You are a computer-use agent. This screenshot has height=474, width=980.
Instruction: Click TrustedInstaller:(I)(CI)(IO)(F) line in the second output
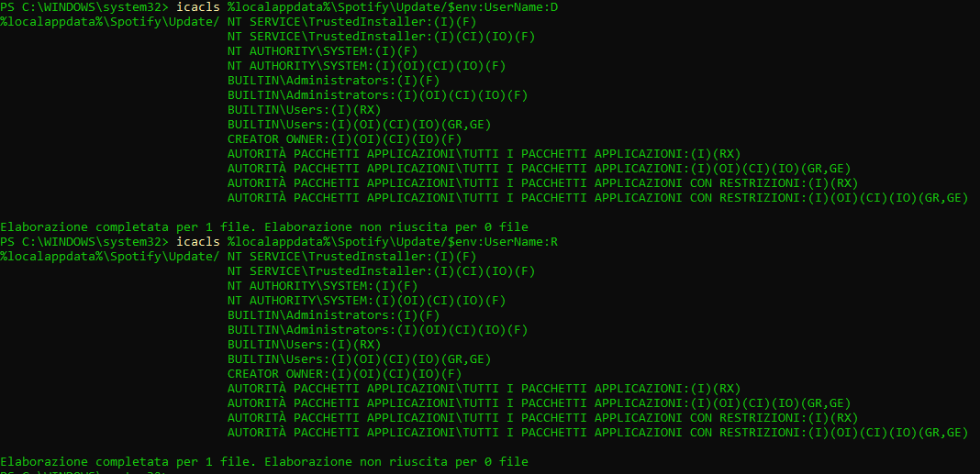(x=381, y=271)
